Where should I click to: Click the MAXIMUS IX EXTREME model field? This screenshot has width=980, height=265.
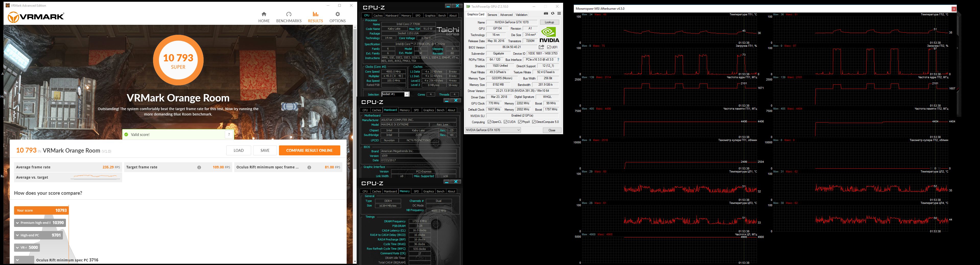(405, 124)
